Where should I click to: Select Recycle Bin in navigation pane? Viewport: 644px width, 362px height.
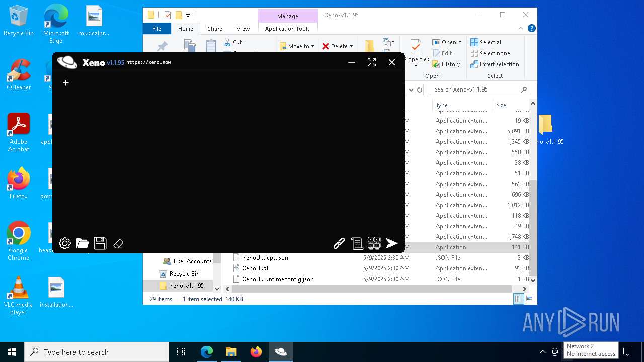179,274
